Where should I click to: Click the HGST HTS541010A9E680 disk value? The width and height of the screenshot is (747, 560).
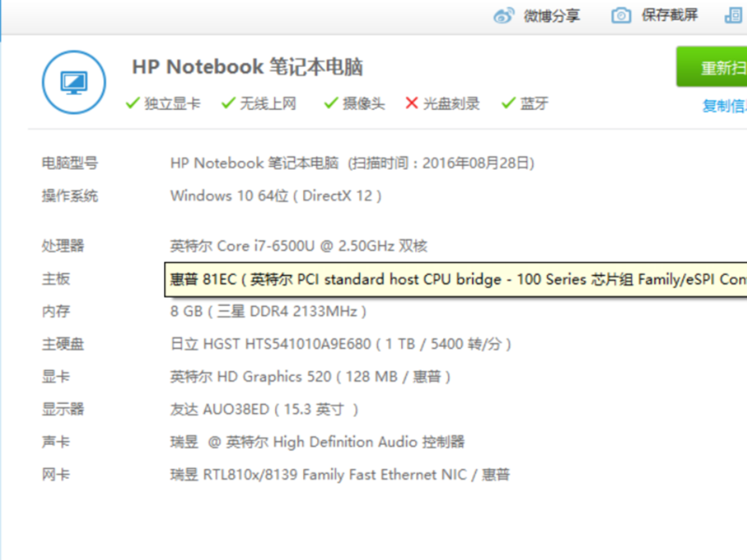(x=341, y=344)
